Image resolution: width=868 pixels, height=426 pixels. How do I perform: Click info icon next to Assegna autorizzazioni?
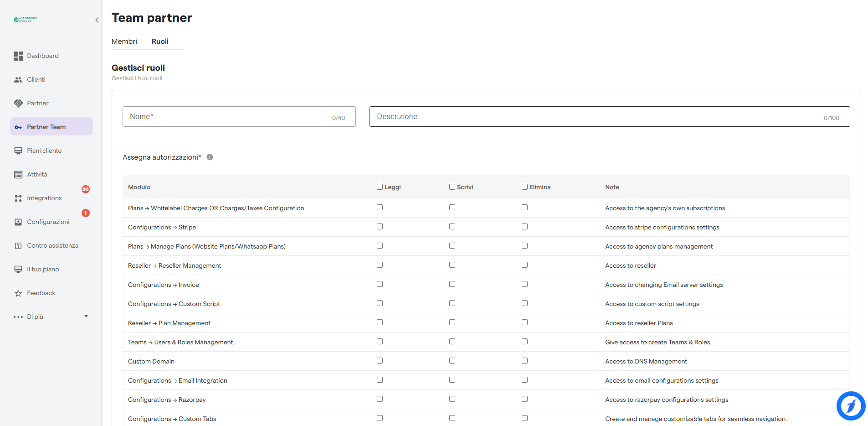(x=210, y=157)
